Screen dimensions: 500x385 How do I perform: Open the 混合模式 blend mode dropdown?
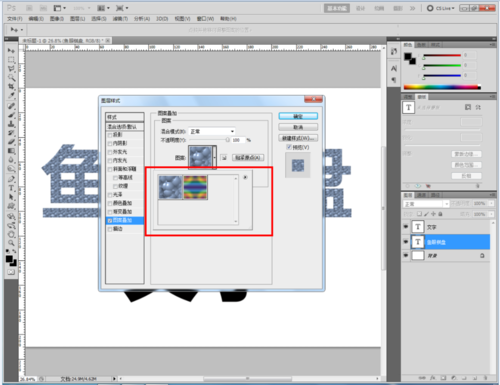[212, 131]
